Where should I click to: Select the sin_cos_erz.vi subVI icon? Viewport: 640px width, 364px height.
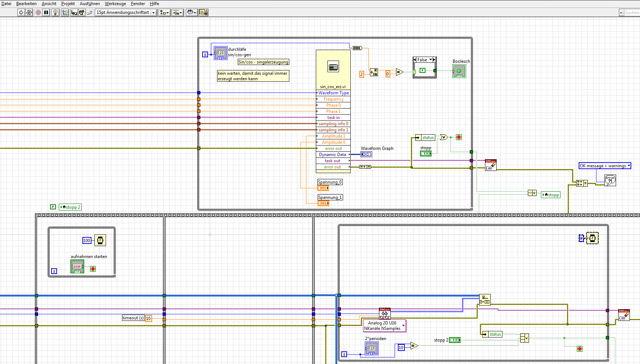[x=333, y=67]
